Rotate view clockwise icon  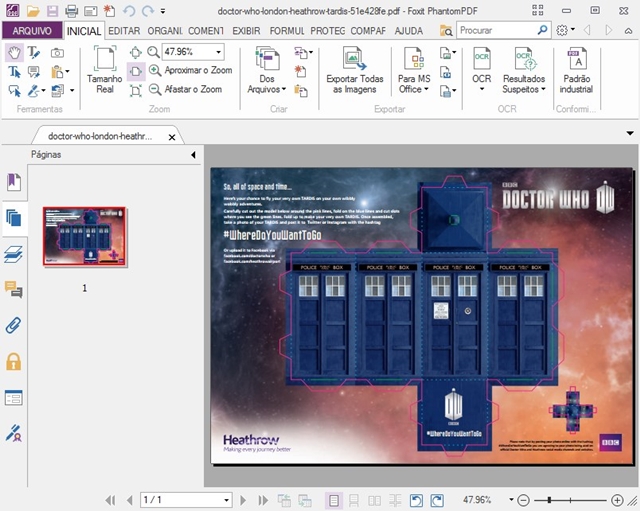(437, 500)
